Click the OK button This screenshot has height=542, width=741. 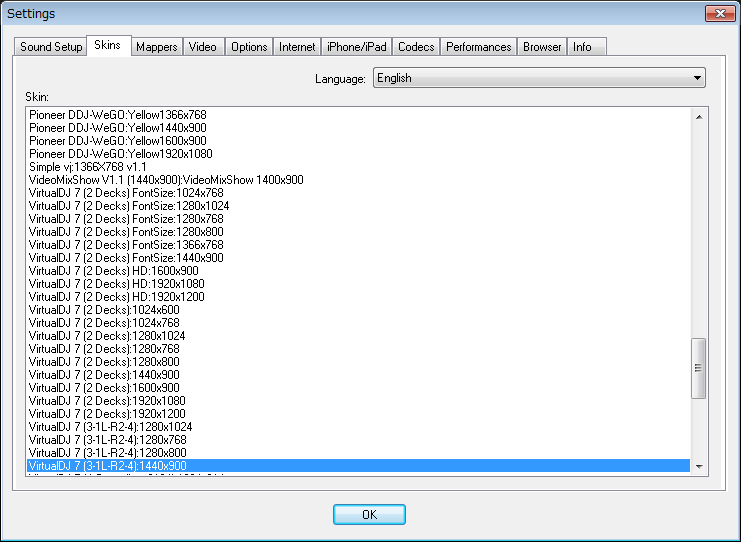tap(369, 514)
